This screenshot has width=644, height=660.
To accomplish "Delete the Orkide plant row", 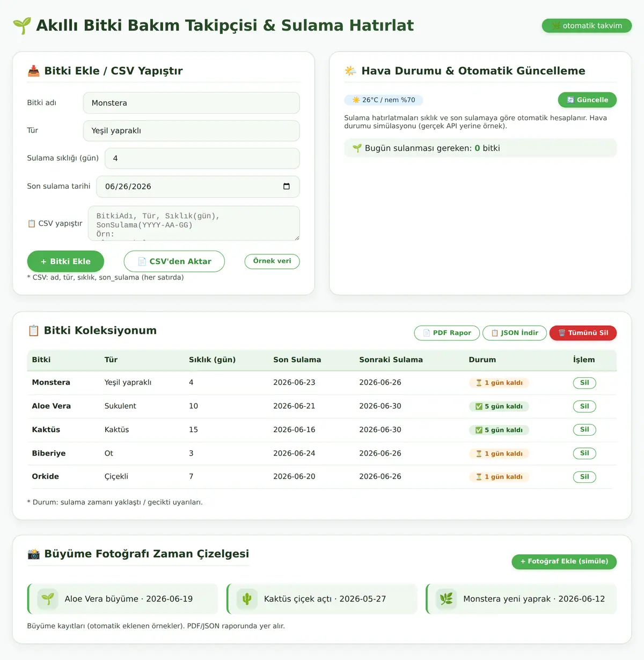I will tap(584, 476).
